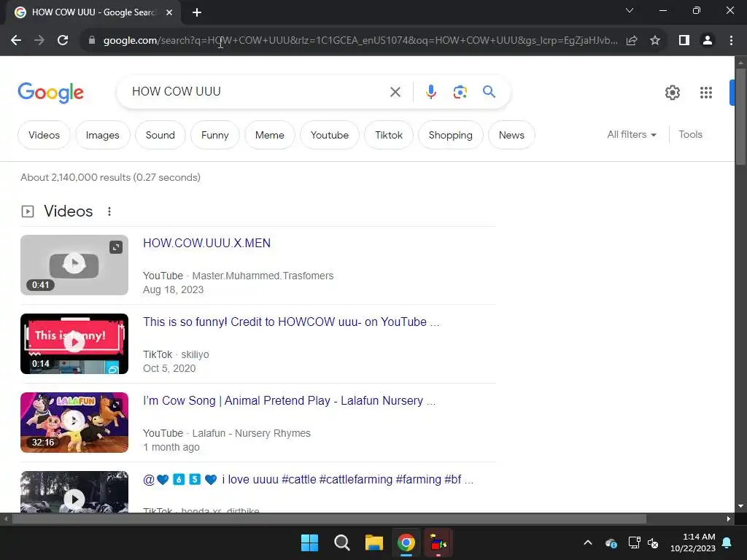Clear the search query text
Screen dimensions: 747x560
[395, 92]
